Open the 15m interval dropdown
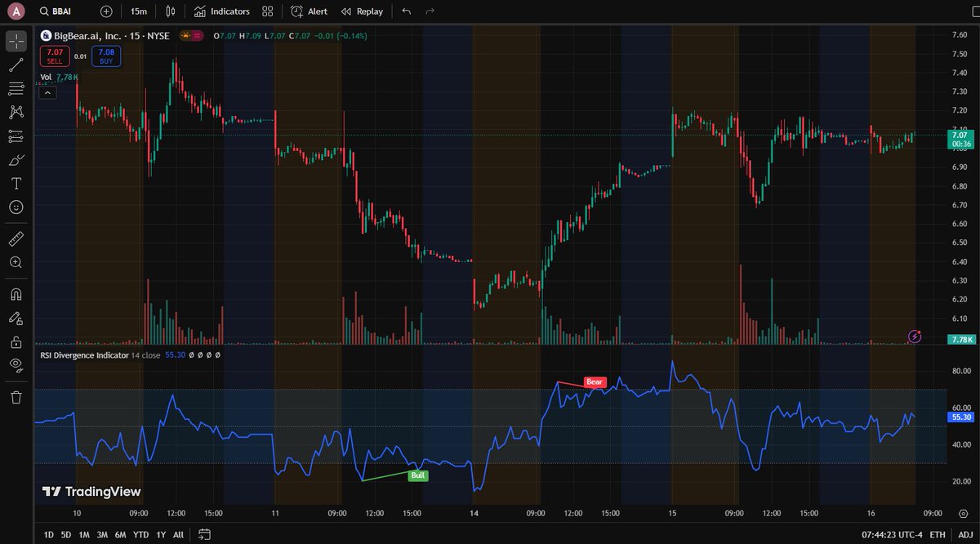This screenshot has height=544, width=980. 139,12
